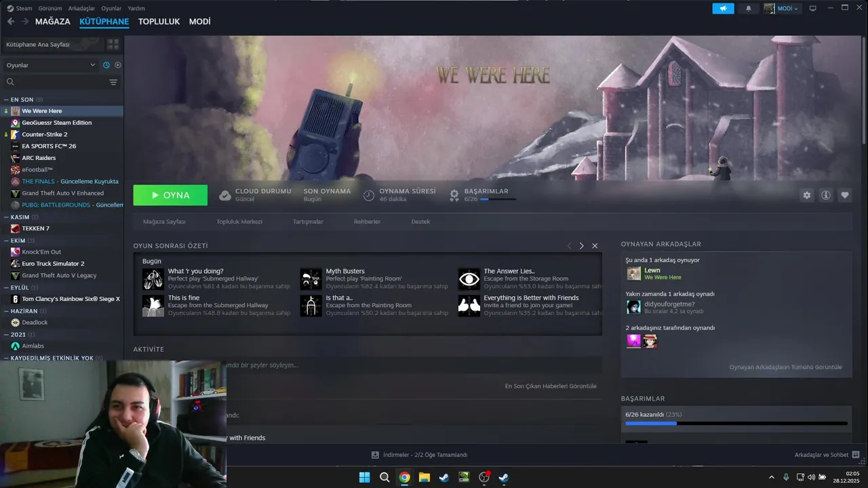The width and height of the screenshot is (868, 488).
Task: Open the notifications bell
Action: click(749, 8)
